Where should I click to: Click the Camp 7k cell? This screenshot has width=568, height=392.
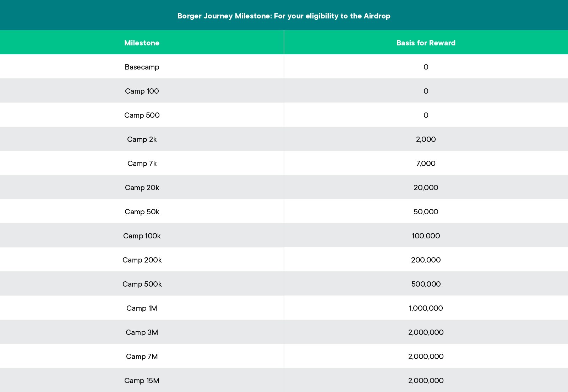click(x=142, y=164)
